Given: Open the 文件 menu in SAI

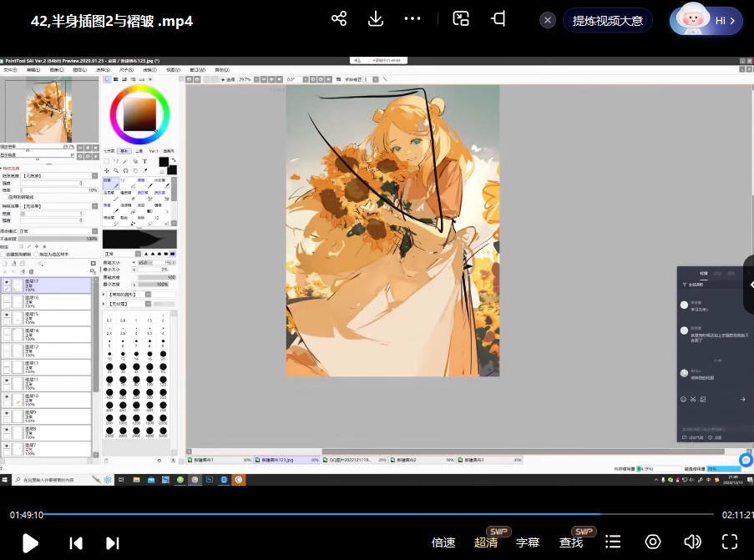Looking at the screenshot, I should coord(8,69).
